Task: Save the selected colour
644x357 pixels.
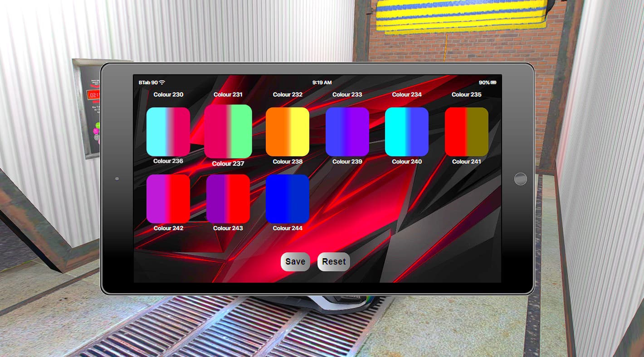Action: tap(295, 261)
